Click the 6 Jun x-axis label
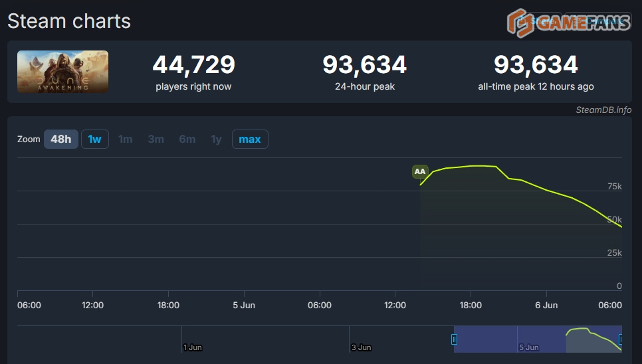The width and height of the screenshot is (642, 364). click(546, 305)
